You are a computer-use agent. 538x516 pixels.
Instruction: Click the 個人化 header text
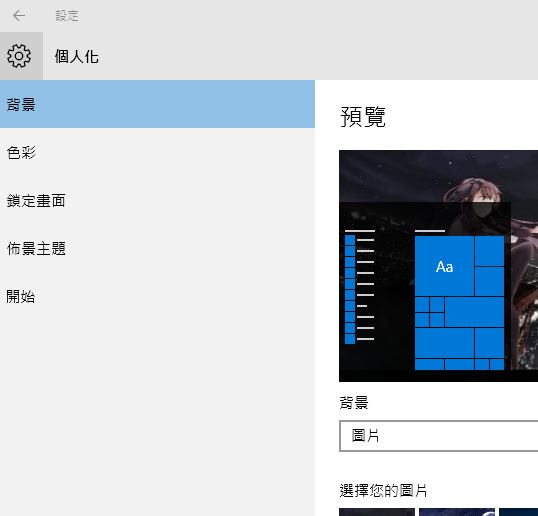click(77, 56)
